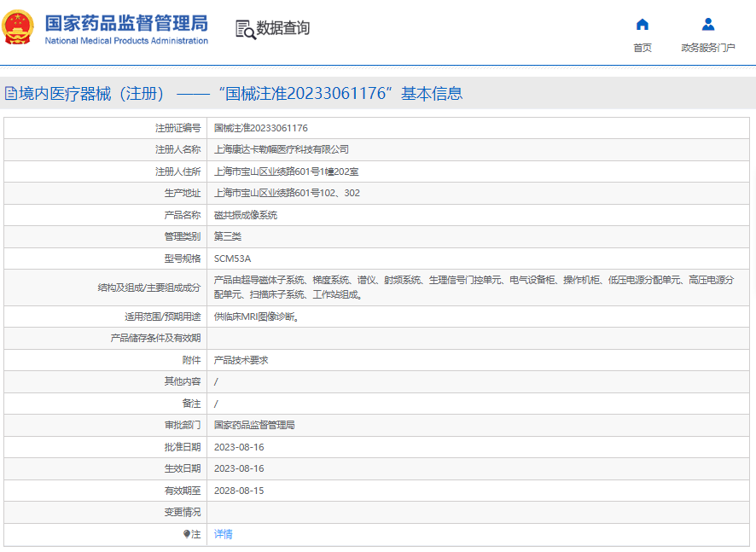Click the 数据查询 heading text
The image size is (756, 552).
pos(283,28)
